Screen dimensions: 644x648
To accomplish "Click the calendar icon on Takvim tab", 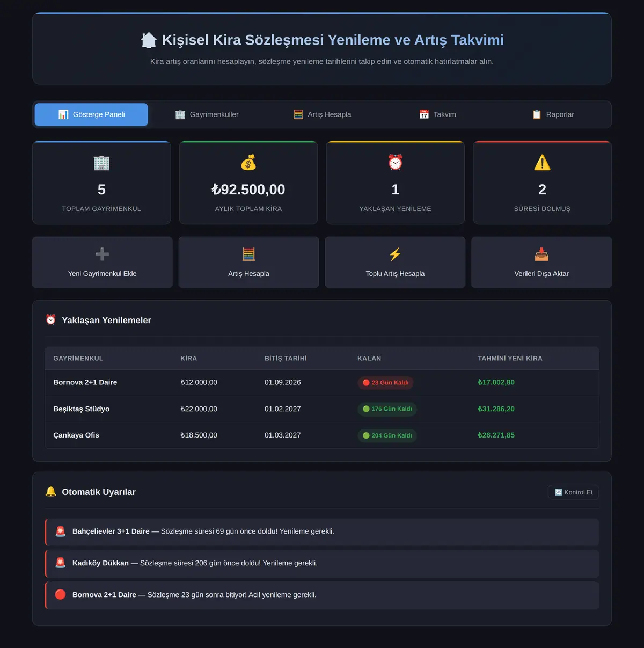I will click(x=424, y=114).
